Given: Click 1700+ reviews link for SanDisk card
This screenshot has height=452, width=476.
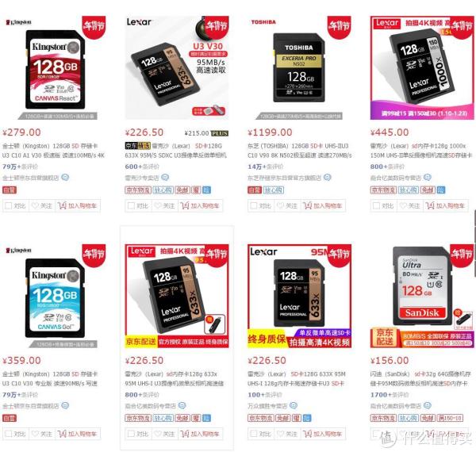Looking at the screenshot, I should [390, 395].
